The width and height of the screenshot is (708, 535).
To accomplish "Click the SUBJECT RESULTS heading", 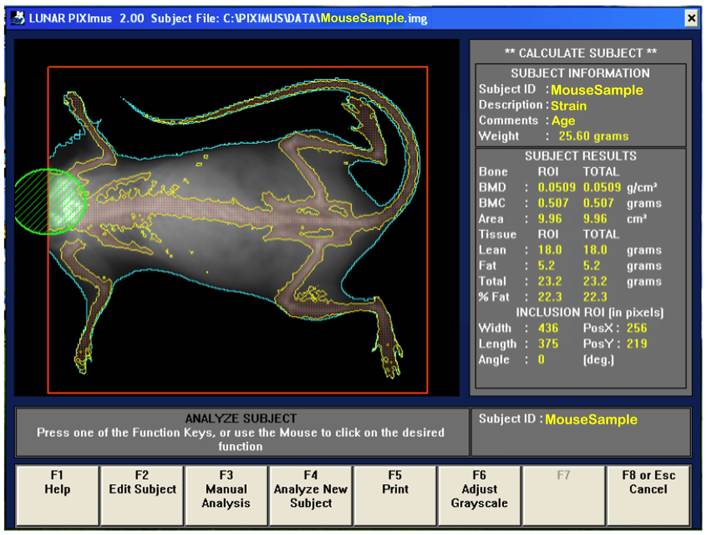I will pyautogui.click(x=580, y=156).
